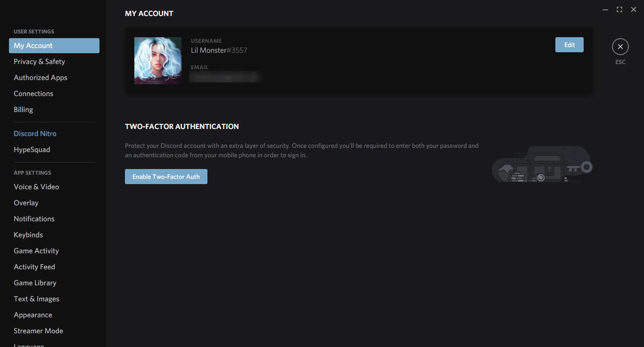Viewport: 644px width, 347px height.
Task: Click the blurred email address
Action: (225, 77)
